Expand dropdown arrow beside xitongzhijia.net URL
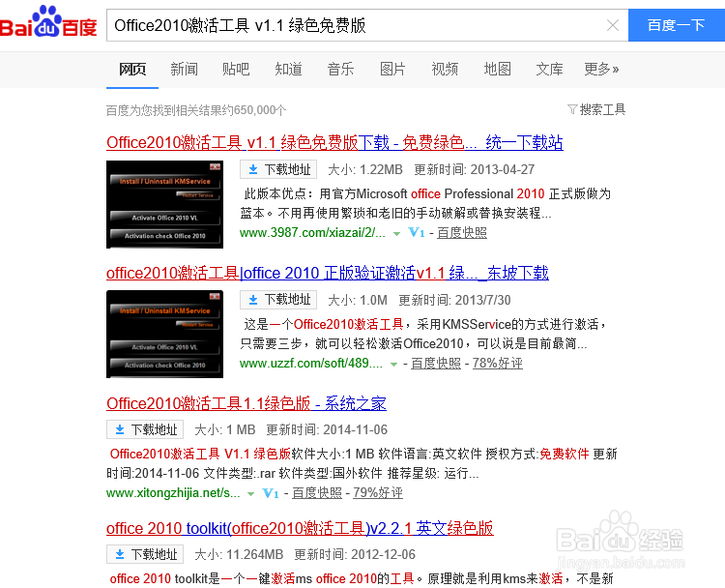Screen dimensions: 725x588 [x=250, y=493]
